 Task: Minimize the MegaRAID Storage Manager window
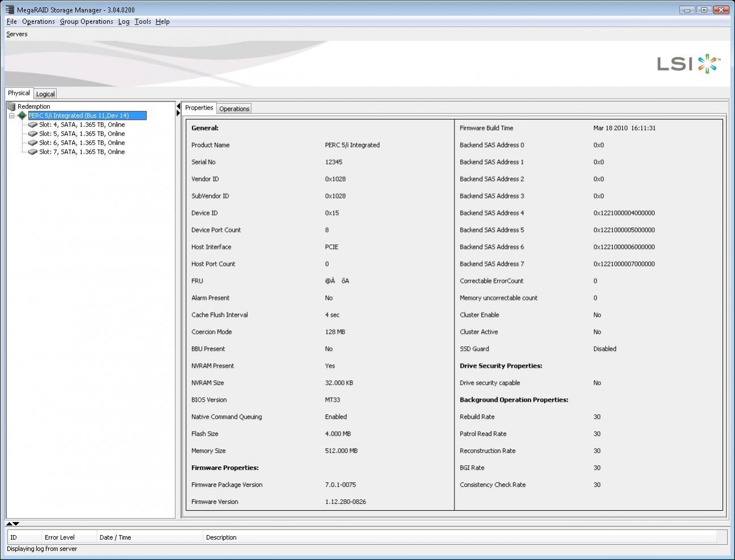tap(687, 10)
